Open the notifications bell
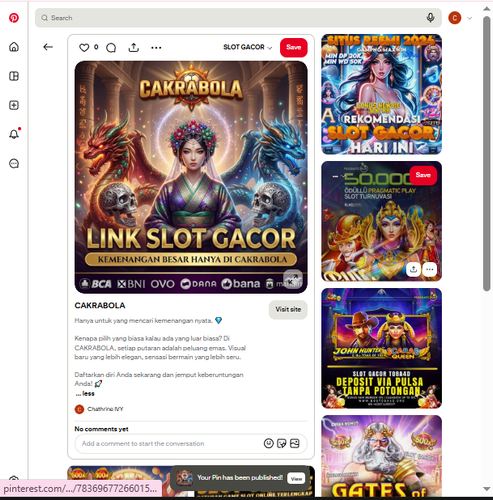493x500 pixels. pos(14,134)
